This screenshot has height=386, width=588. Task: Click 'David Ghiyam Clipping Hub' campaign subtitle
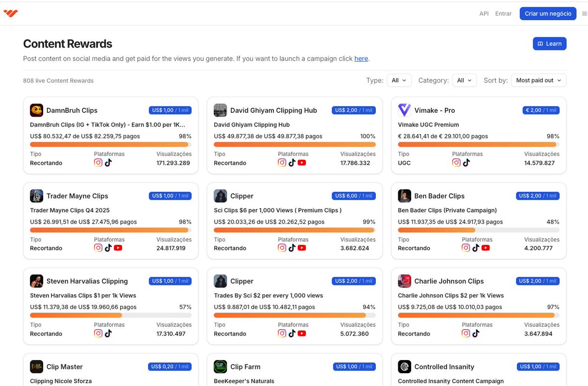[252, 125]
